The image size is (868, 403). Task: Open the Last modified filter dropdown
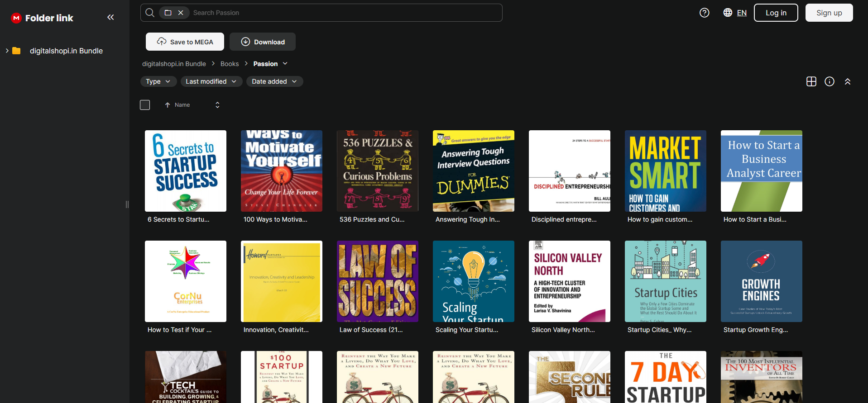point(211,81)
